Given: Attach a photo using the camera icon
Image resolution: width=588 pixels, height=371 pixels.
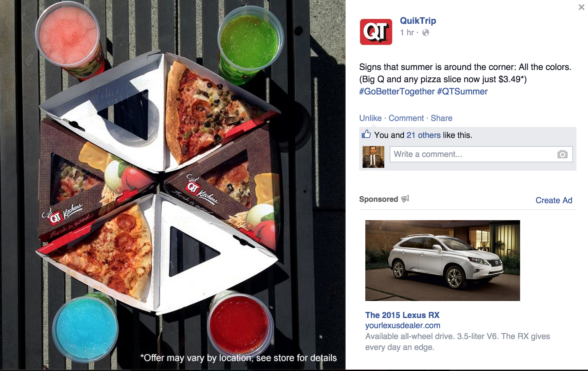Looking at the screenshot, I should (562, 154).
